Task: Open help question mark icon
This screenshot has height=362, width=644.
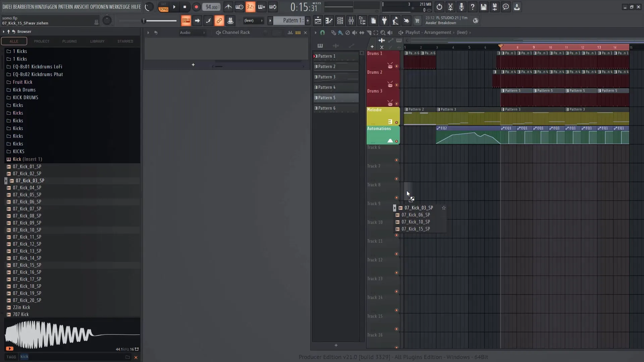Action: pos(473,7)
